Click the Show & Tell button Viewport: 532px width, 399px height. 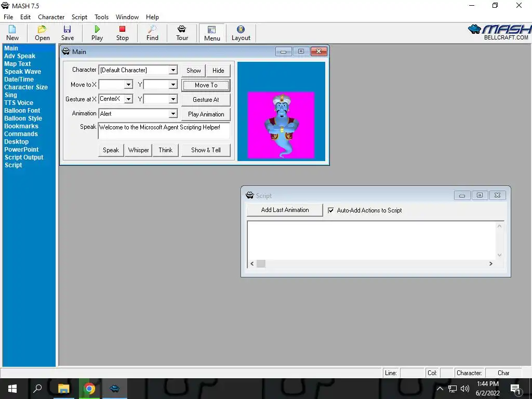(206, 150)
